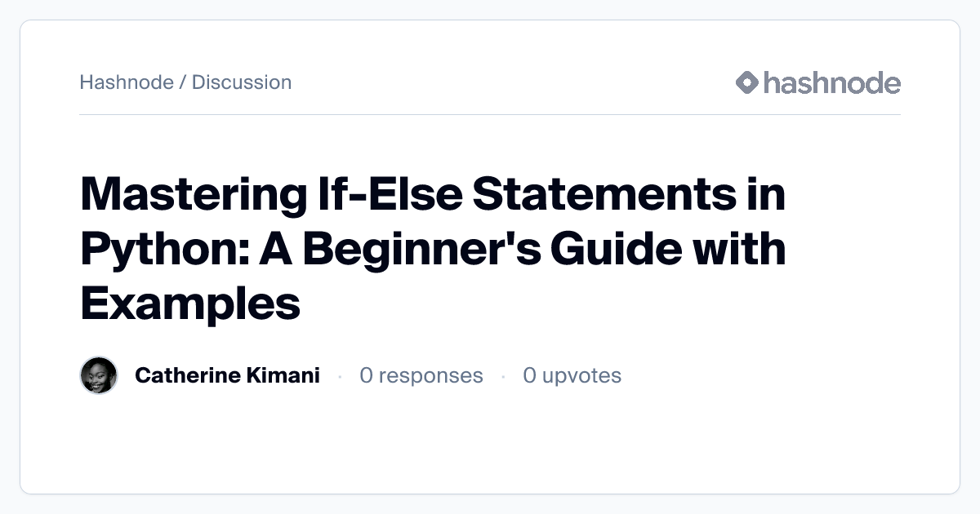The height and width of the screenshot is (514, 980).
Task: Click the Hashnode diamond logo icon
Action: 747,82
